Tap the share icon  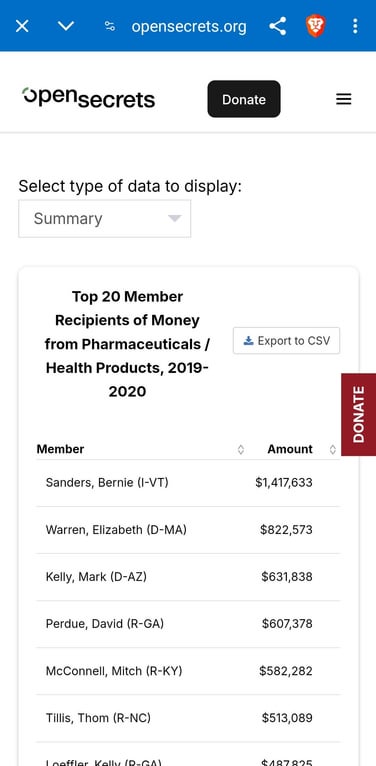(277, 26)
